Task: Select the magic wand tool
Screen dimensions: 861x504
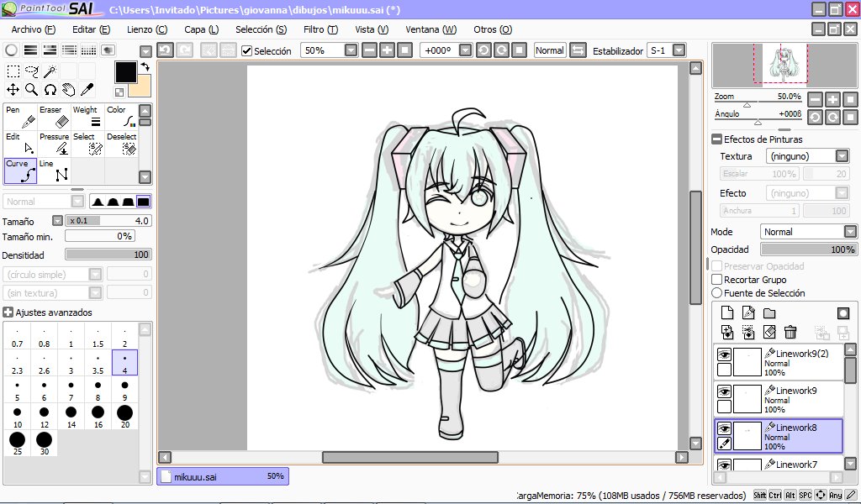Action: point(50,71)
